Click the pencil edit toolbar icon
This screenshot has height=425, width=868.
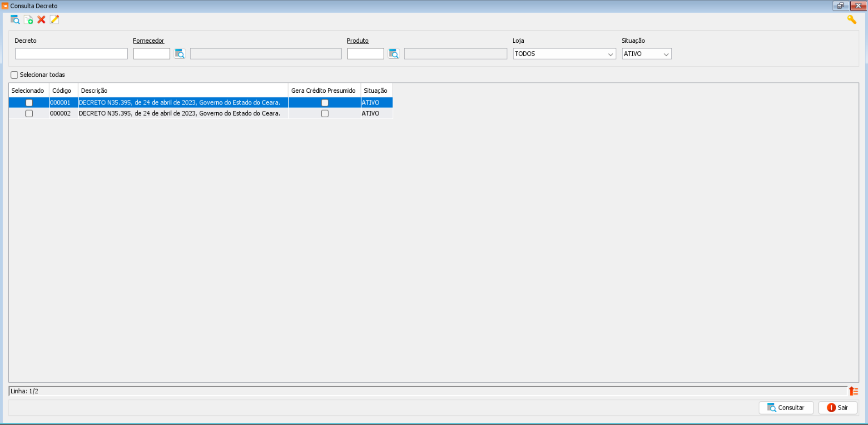click(x=55, y=20)
